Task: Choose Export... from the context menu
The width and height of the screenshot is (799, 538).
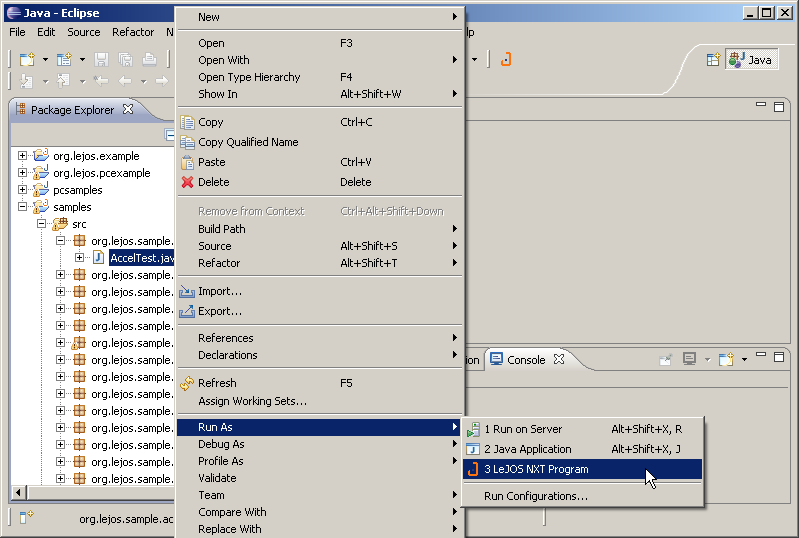Action: (x=320, y=311)
